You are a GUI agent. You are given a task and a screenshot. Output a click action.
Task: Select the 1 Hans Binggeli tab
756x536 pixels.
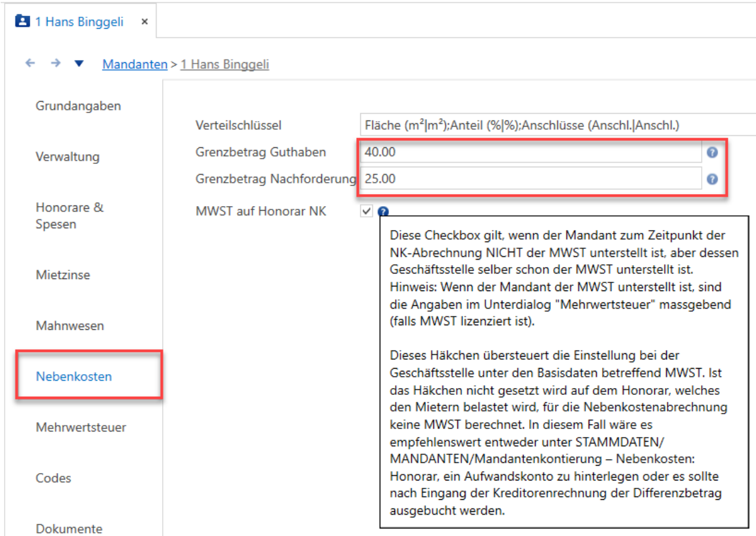(x=79, y=21)
